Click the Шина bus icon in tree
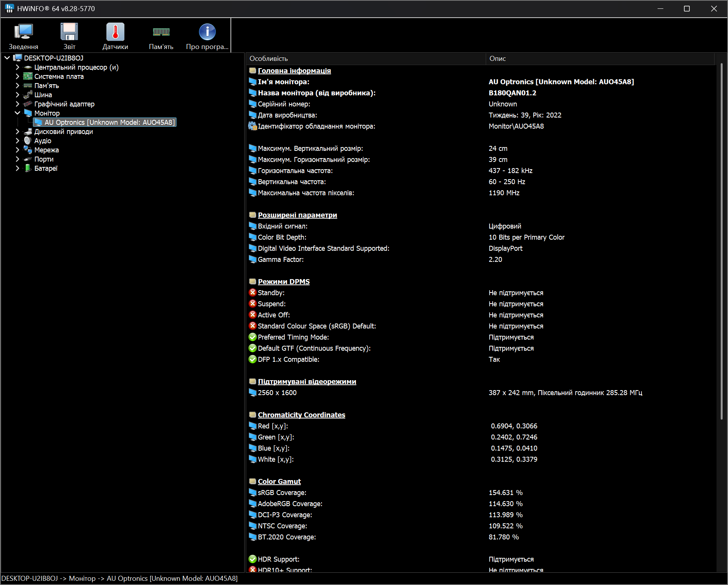Image resolution: width=728 pixels, height=585 pixels. click(28, 95)
